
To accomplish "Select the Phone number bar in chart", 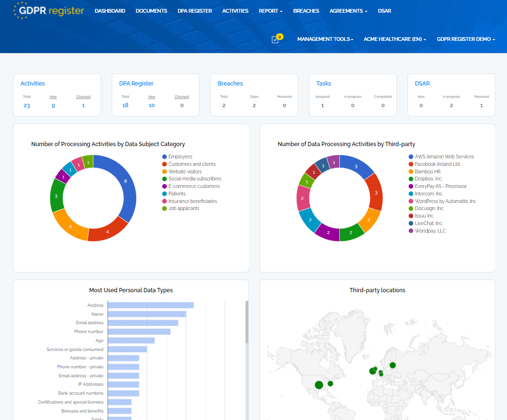I will (139, 332).
